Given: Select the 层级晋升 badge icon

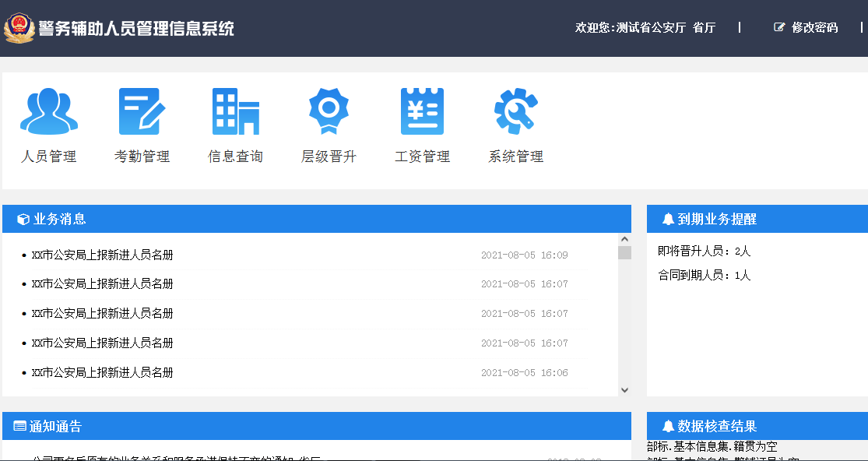Looking at the screenshot, I should [x=329, y=111].
